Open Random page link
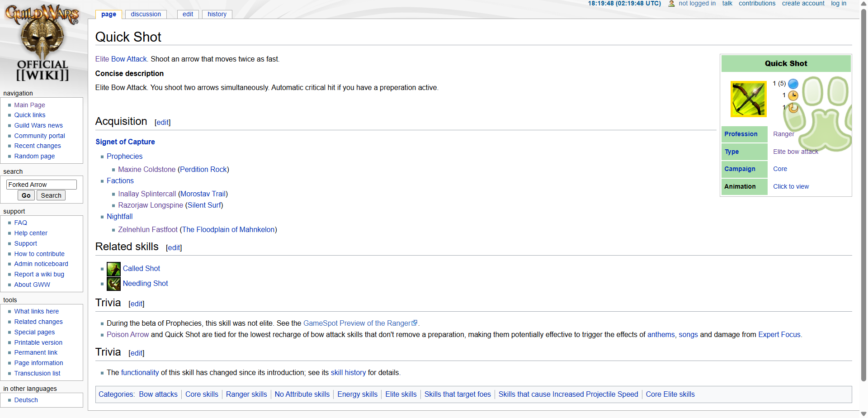Screen dimensions: 868x418 [34, 156]
